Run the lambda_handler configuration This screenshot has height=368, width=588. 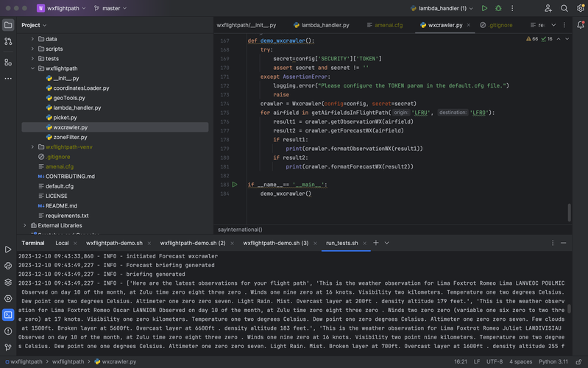[484, 8]
